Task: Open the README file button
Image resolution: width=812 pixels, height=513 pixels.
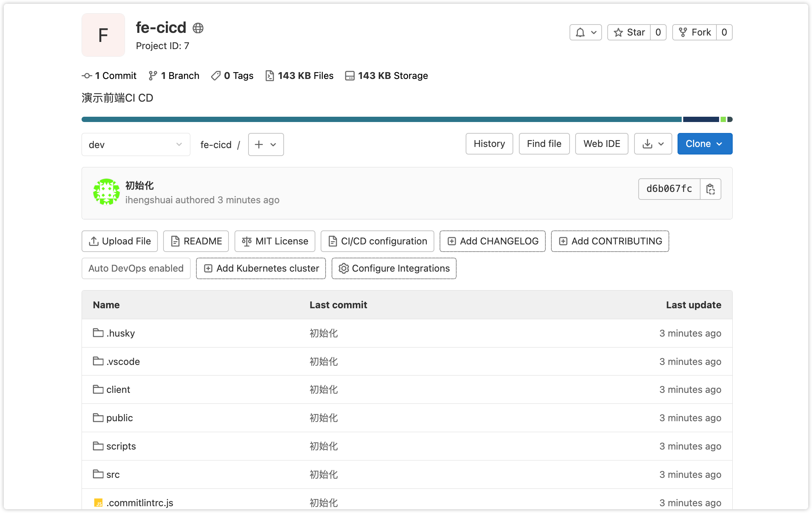Action: (x=196, y=241)
